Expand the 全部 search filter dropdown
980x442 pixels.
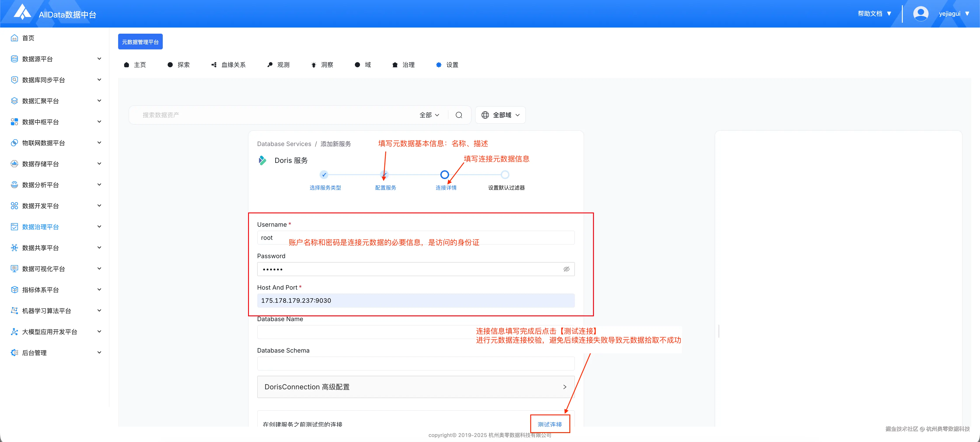point(429,115)
